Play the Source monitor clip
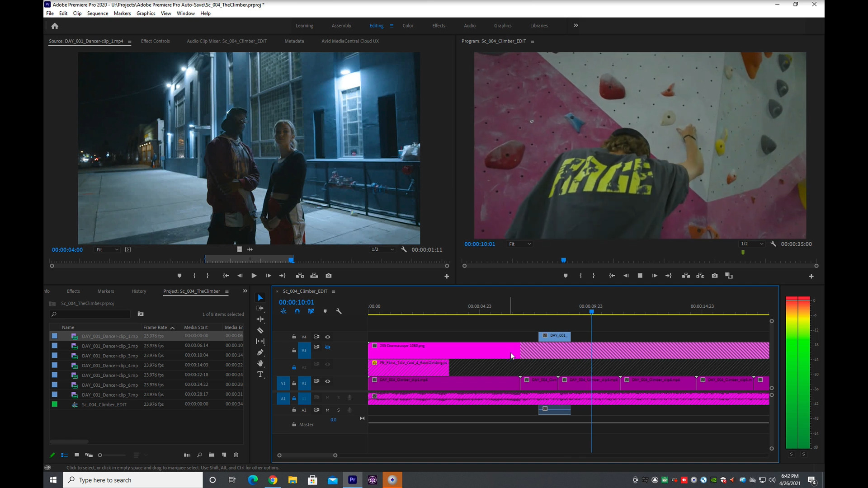Viewport: 868px width, 488px height. 254,276
